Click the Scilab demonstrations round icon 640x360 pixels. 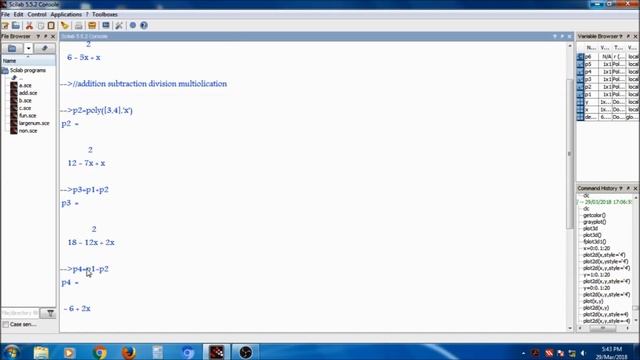coord(133,25)
